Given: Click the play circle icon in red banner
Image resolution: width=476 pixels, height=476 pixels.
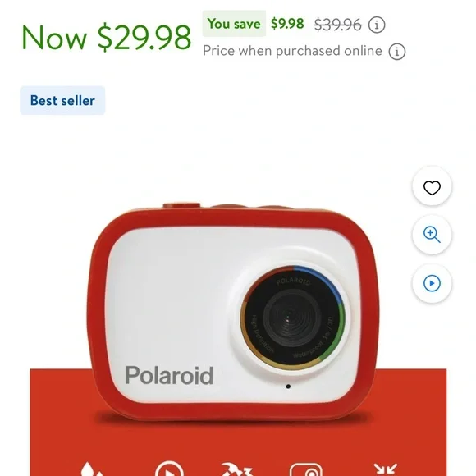Looking at the screenshot, I should point(169,469).
